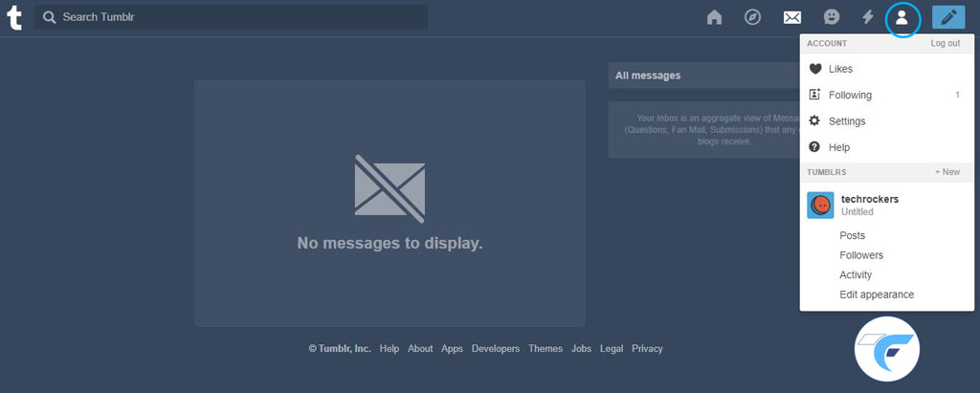Create a new Tumblr with + New
Image resolution: width=980 pixels, height=393 pixels.
pos(947,172)
